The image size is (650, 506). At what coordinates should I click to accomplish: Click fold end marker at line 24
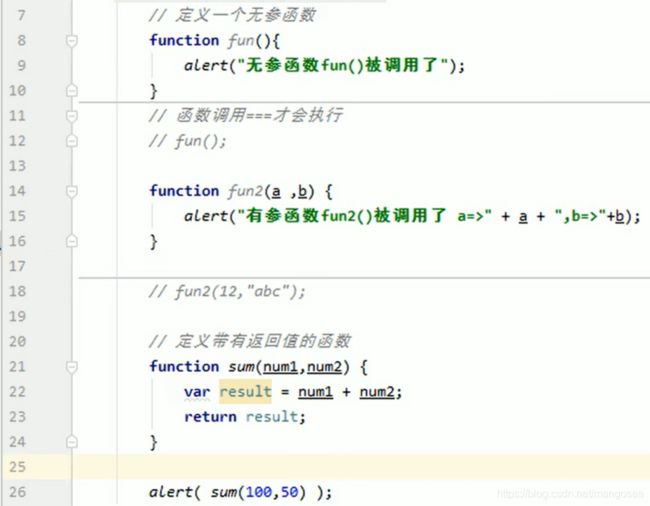point(72,442)
